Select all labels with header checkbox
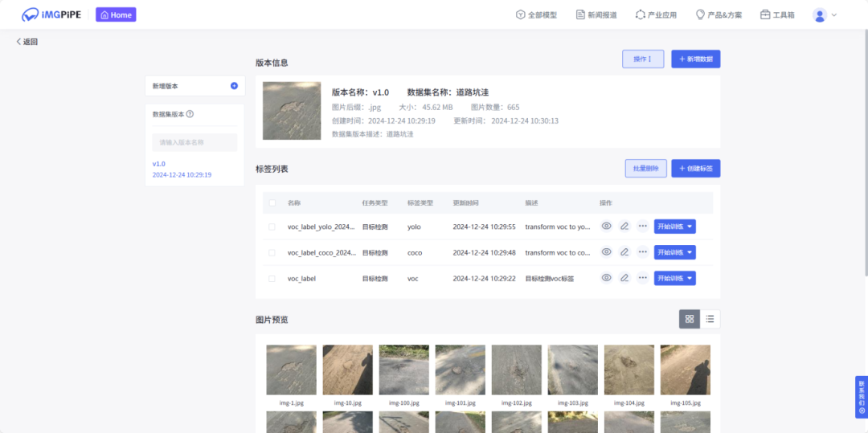Viewport: 868px width, 433px height. (272, 203)
